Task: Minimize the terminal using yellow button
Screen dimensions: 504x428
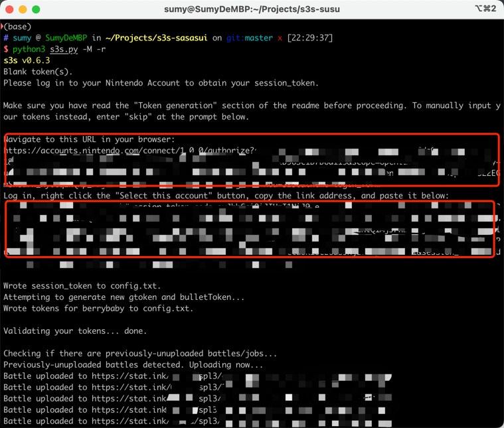Action: [x=23, y=9]
